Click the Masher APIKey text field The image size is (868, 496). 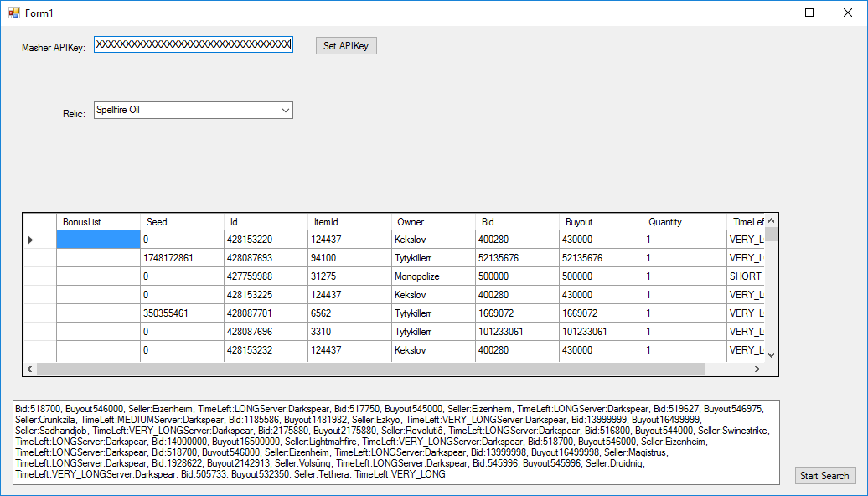193,45
